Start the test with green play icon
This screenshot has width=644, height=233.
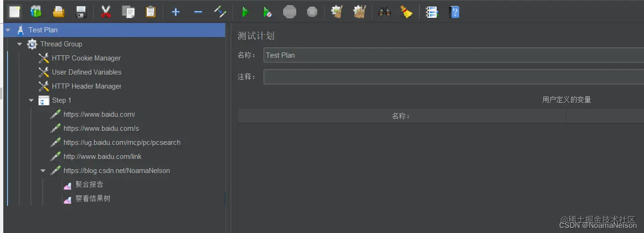[245, 12]
